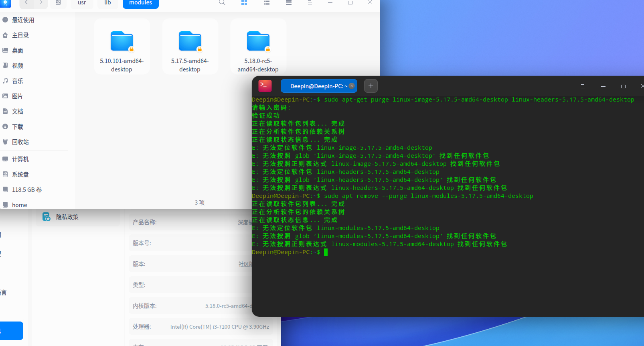
Task: Select the 5.10.101-amd64-desktop folder
Action: pyautogui.click(x=122, y=47)
